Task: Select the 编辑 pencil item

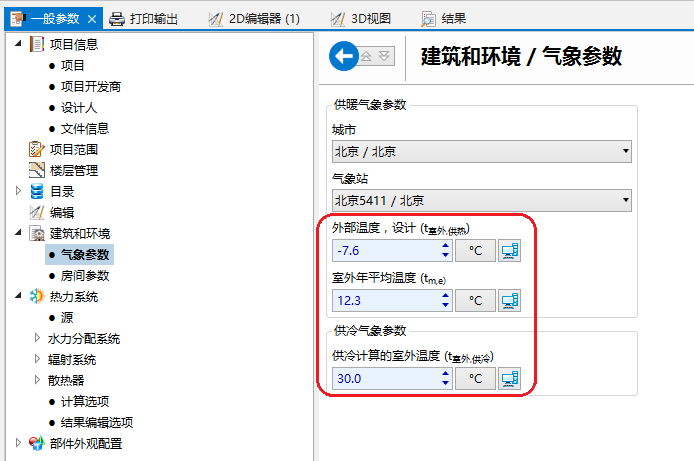Action: tap(62, 212)
